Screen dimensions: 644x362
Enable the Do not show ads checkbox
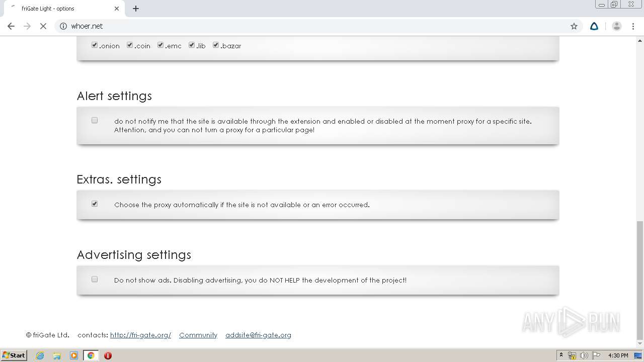pyautogui.click(x=95, y=279)
